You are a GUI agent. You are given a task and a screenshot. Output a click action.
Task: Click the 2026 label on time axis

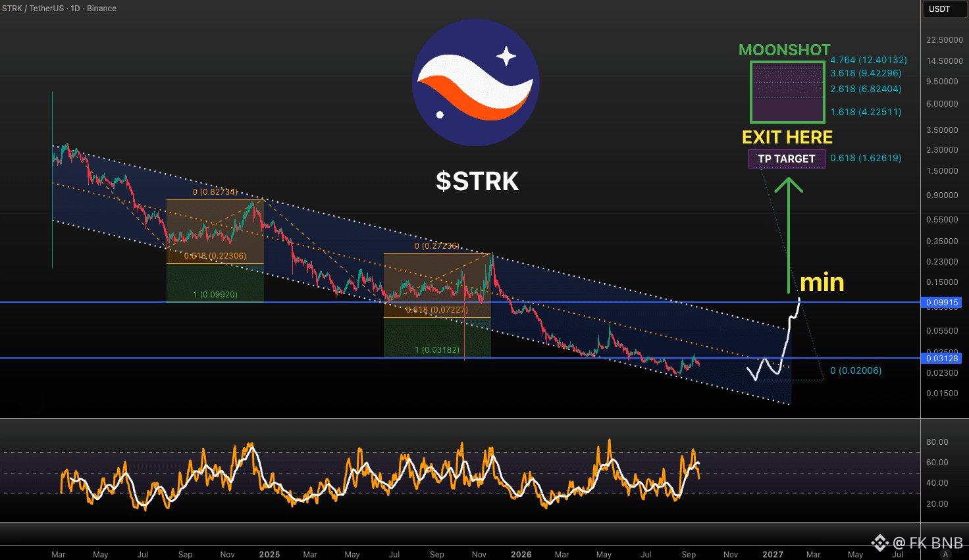[x=521, y=555]
